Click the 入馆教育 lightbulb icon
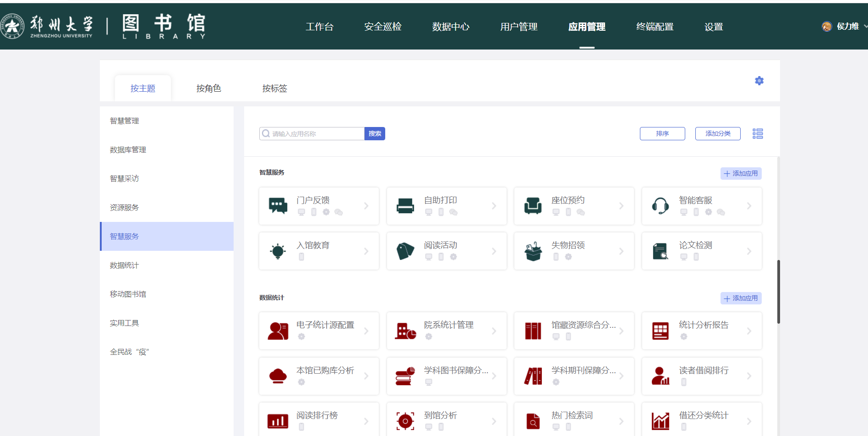Viewport: 868px width, 436px height. click(x=278, y=251)
